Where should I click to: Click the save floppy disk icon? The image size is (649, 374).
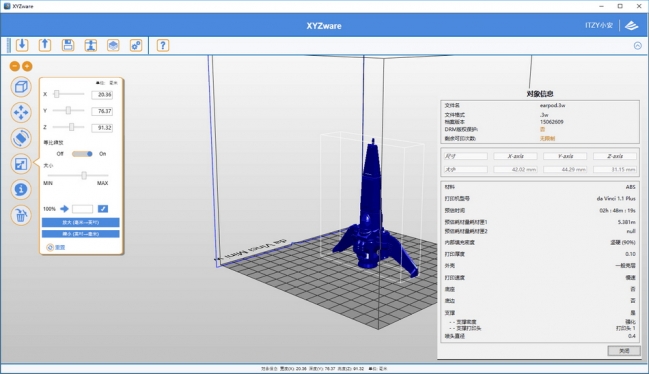pos(68,45)
